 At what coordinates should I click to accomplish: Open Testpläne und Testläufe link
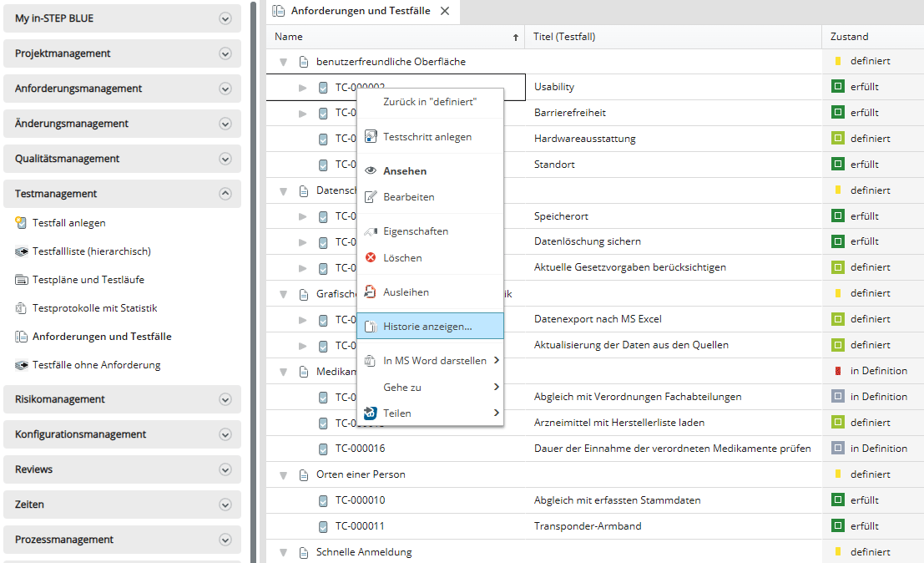tap(88, 280)
